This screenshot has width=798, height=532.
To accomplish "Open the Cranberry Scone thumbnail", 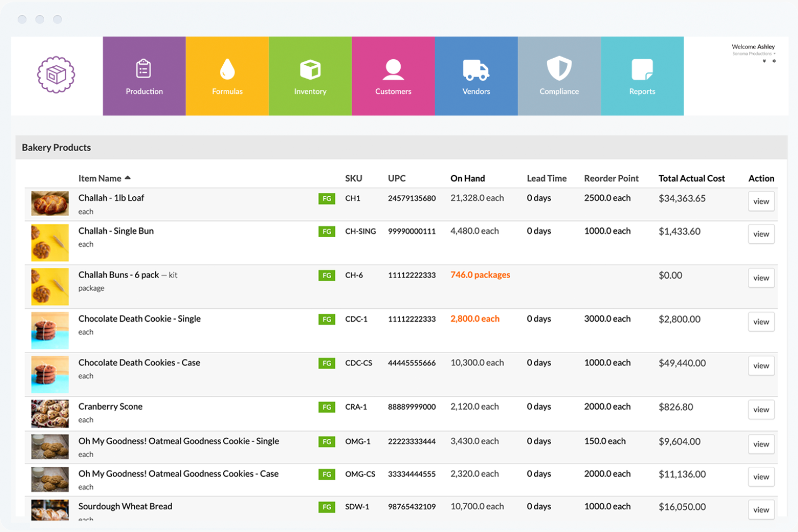I will 50,413.
